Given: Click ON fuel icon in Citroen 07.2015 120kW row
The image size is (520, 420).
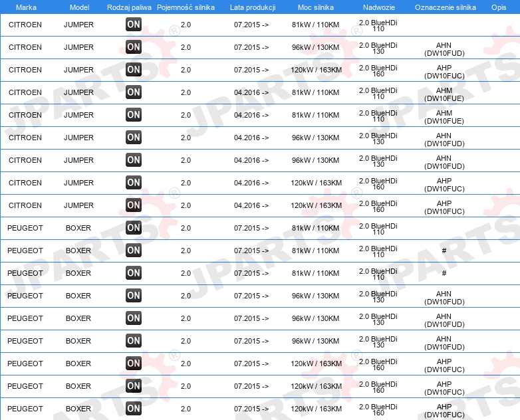Looking at the screenshot, I should tap(134, 70).
